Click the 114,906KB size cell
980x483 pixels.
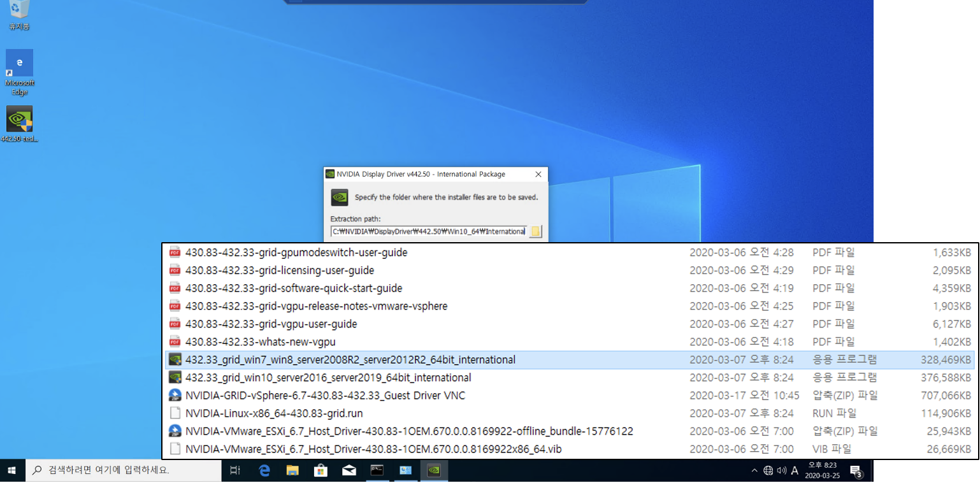point(946,413)
